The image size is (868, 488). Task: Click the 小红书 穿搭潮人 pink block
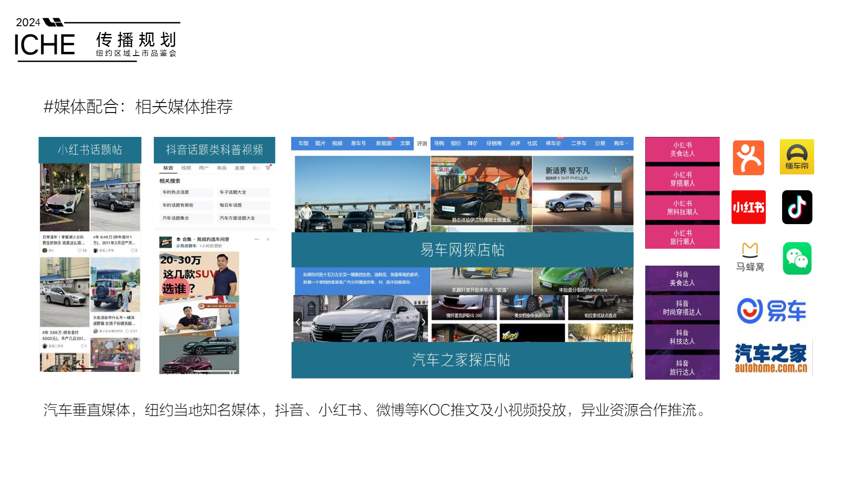coord(682,179)
